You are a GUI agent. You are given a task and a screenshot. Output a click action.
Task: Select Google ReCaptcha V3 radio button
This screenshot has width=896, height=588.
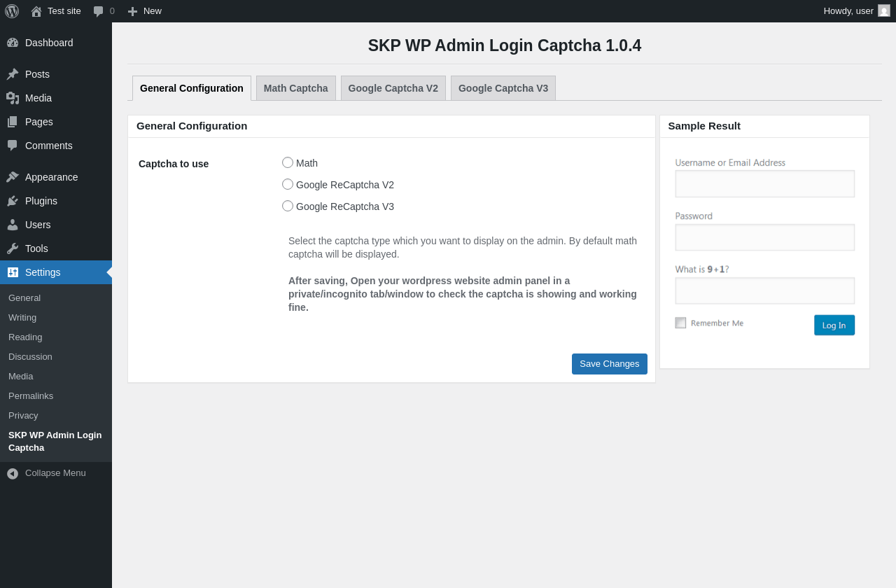pyautogui.click(x=288, y=206)
